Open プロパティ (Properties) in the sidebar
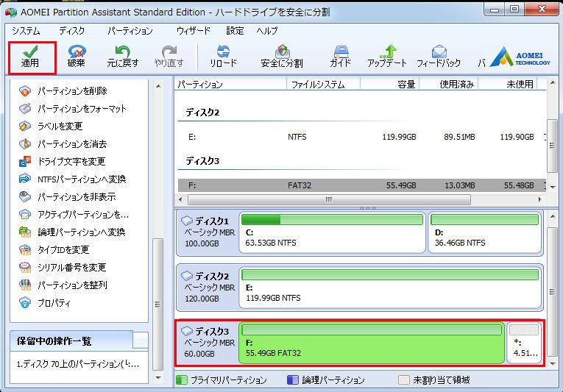Screen dimensions: 563x392 [44, 303]
